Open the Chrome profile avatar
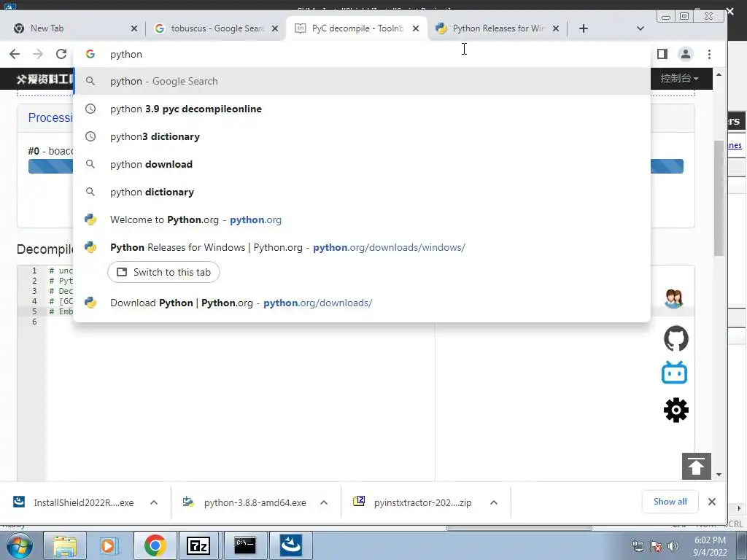Screen dimensions: 747x560 686,54
